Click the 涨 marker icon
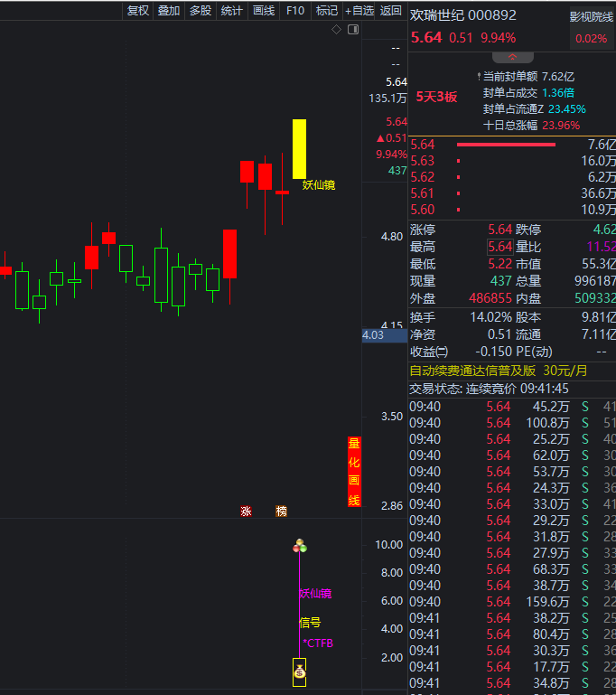Viewport: 616px width, 695px height. click(x=246, y=511)
